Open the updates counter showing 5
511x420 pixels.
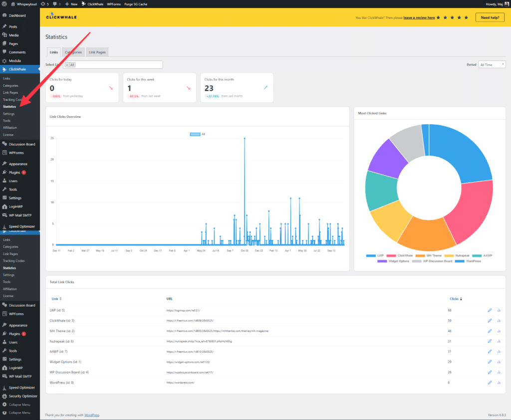point(45,4)
